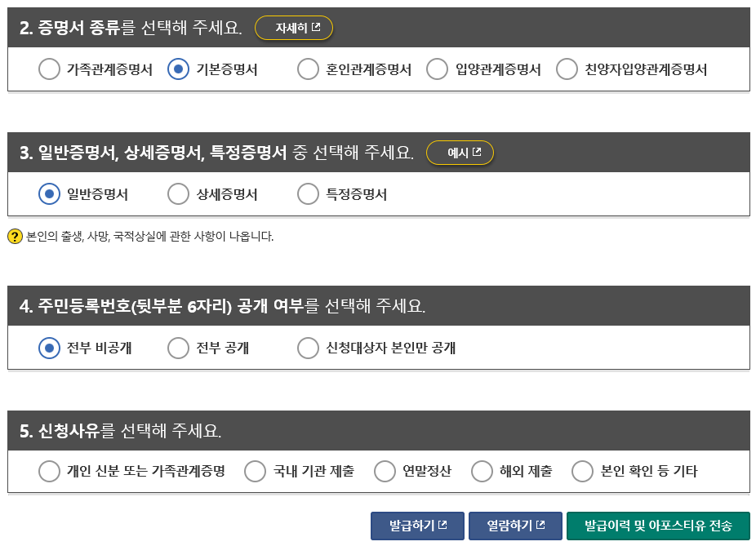The height and width of the screenshot is (546, 756).
Task: Choose 혼인관계증명서 certificate type
Action: (x=308, y=69)
